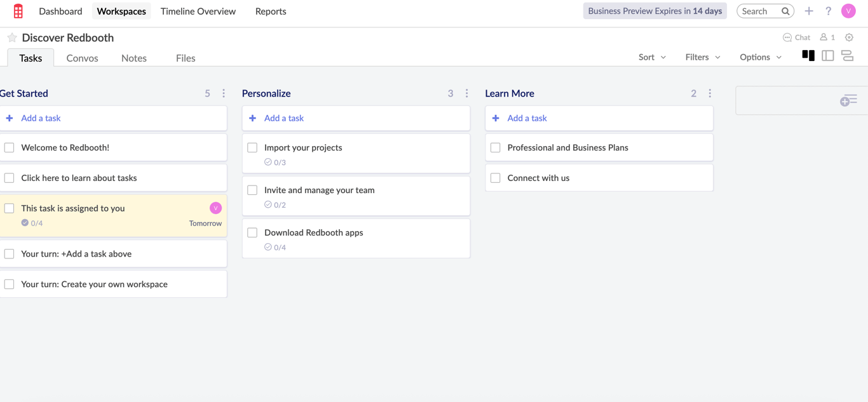Open the workspace Chat

point(796,37)
